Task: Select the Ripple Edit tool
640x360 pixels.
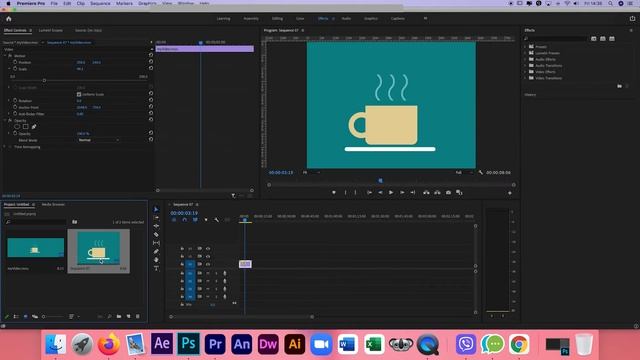Action: click(156, 226)
